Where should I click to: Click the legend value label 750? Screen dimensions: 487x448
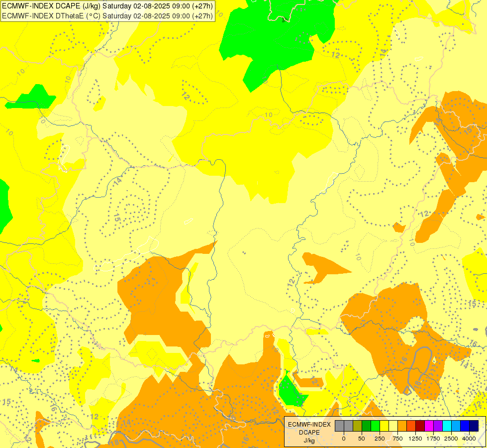[x=397, y=439]
